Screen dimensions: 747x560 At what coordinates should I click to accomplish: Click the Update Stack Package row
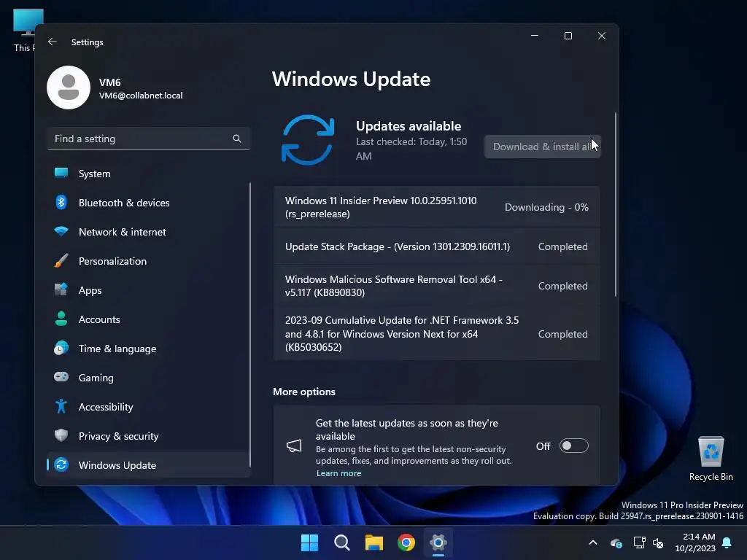436,246
